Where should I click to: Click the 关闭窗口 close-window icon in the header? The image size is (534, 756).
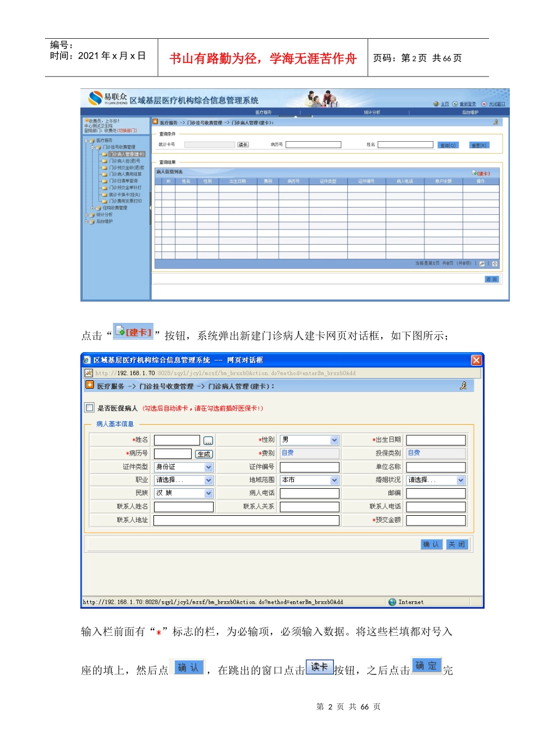click(484, 104)
